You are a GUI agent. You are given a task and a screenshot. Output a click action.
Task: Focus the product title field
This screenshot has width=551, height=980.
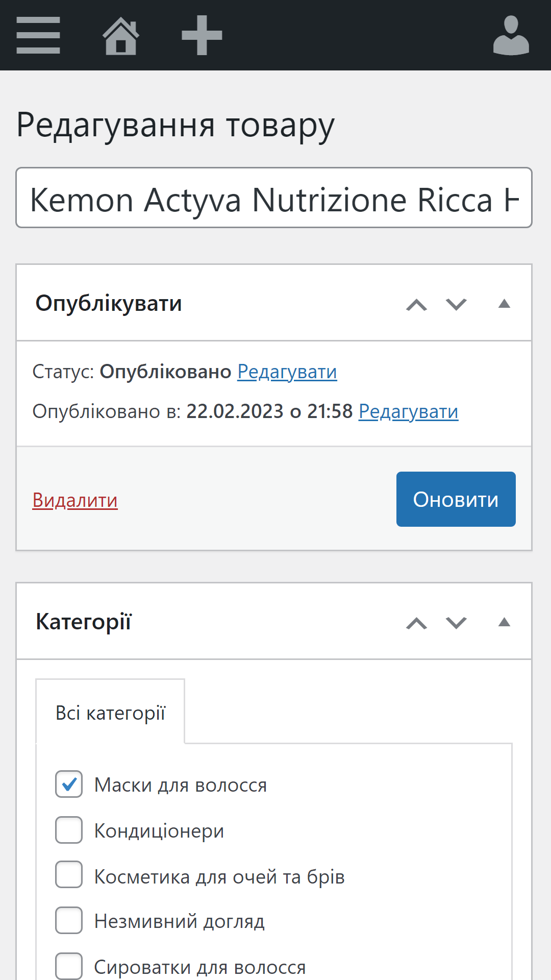(274, 198)
